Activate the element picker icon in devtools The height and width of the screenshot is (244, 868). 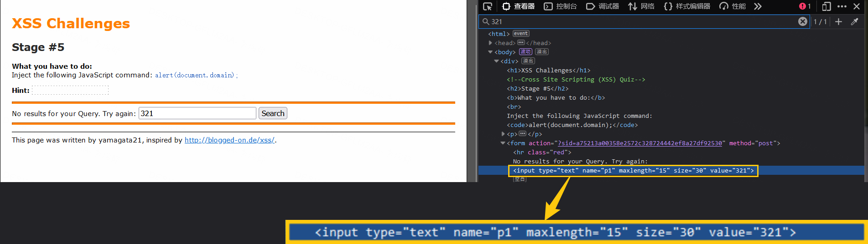click(488, 6)
